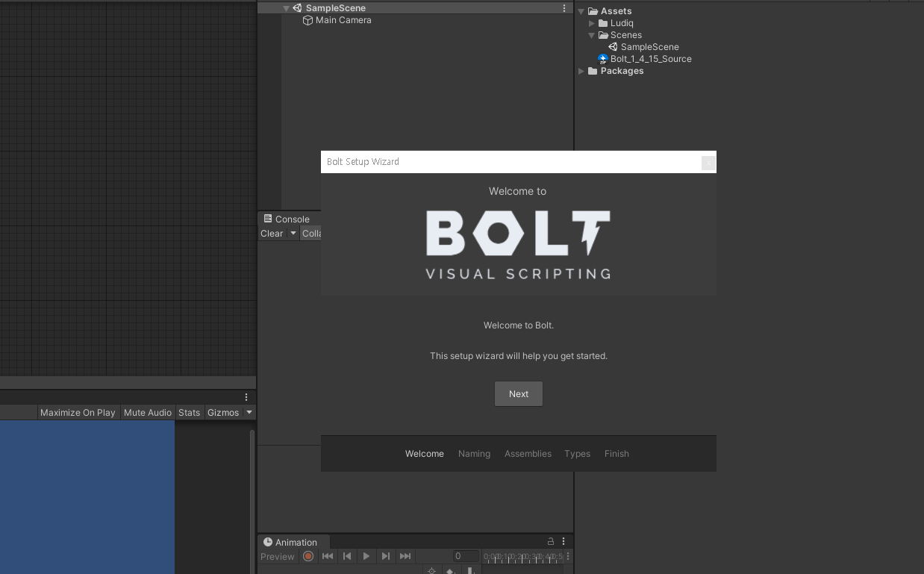This screenshot has height=574, width=924.
Task: Go to the Finish step
Action: 616,454
